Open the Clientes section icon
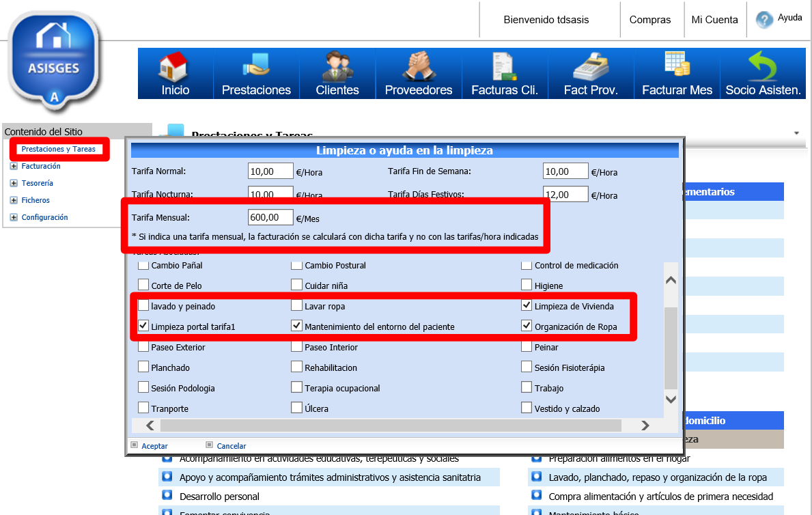The height and width of the screenshot is (515, 812). (337, 68)
